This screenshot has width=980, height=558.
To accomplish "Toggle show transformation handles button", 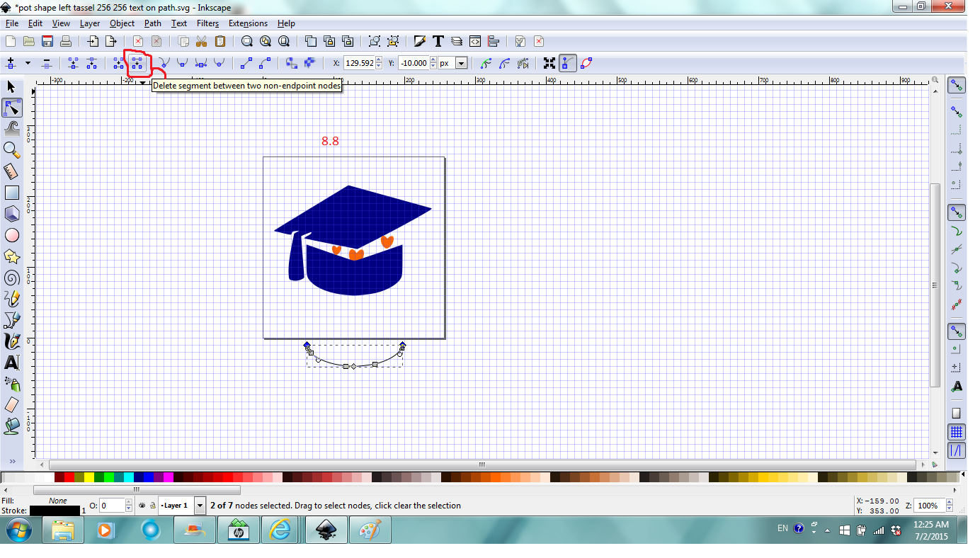I will [x=549, y=63].
